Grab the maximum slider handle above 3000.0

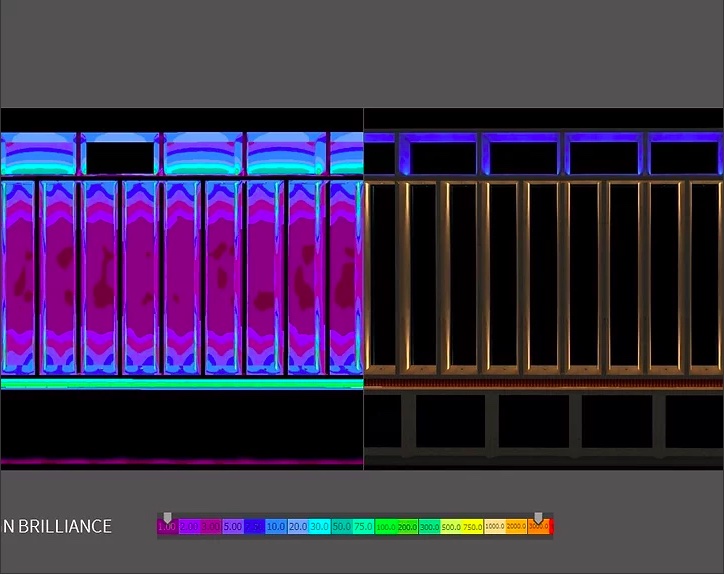pos(538,517)
